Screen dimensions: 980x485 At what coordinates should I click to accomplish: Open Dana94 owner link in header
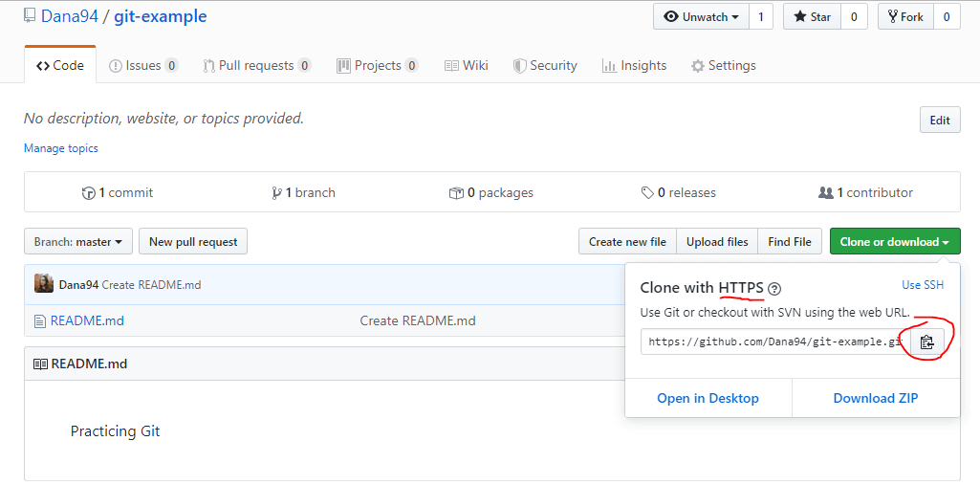pos(70,16)
